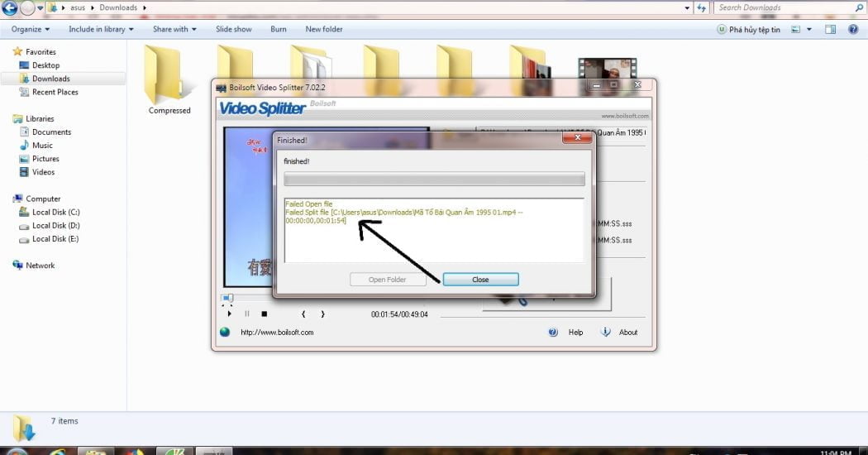Select the video file thumbnail in Downloads
Viewport: 868px width, 455px height.
[x=608, y=68]
